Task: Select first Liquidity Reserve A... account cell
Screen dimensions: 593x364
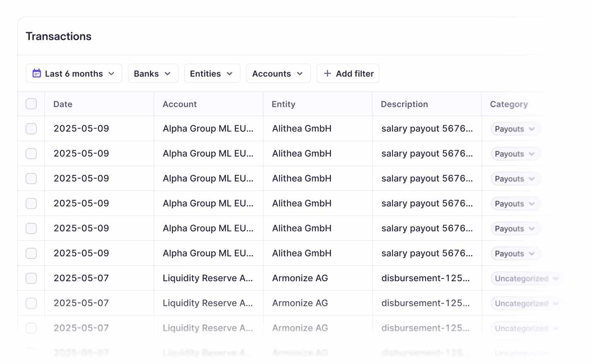Action: click(208, 278)
